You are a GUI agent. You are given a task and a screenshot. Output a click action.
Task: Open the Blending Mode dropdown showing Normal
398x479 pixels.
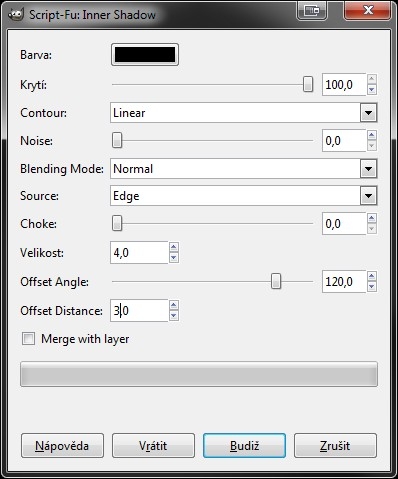244,169
